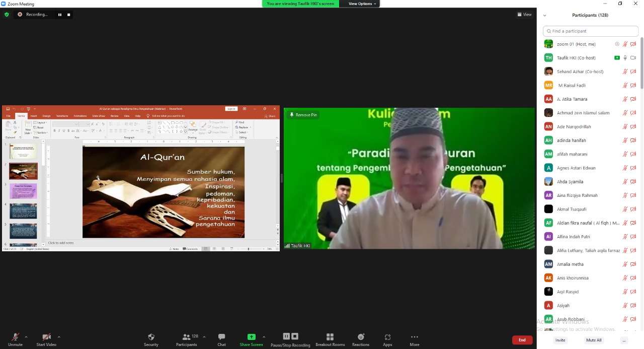Screen dimensions: 644x349
Task: Toggle camera icon for Ade Nurqodrillah
Action: 633,127
